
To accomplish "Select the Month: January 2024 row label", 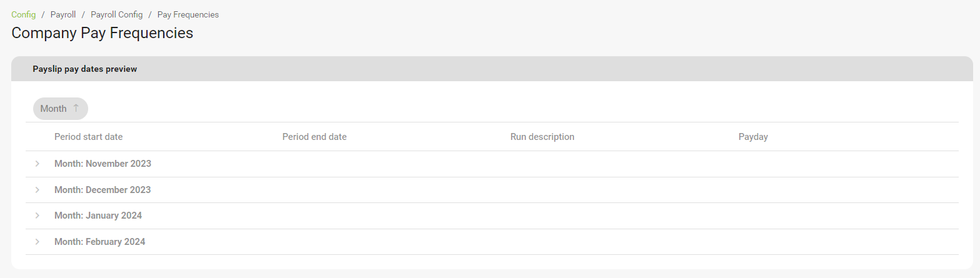I will [x=98, y=216].
